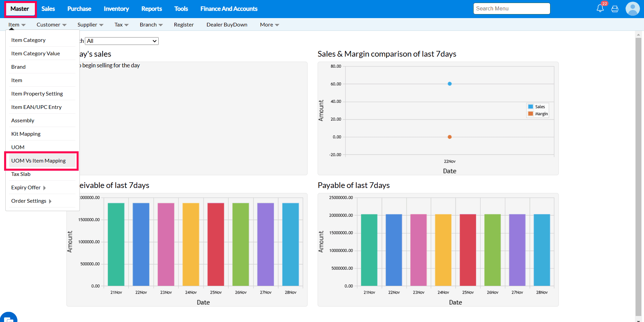Click the Register link
Image resolution: width=644 pixels, height=322 pixels.
(184, 25)
